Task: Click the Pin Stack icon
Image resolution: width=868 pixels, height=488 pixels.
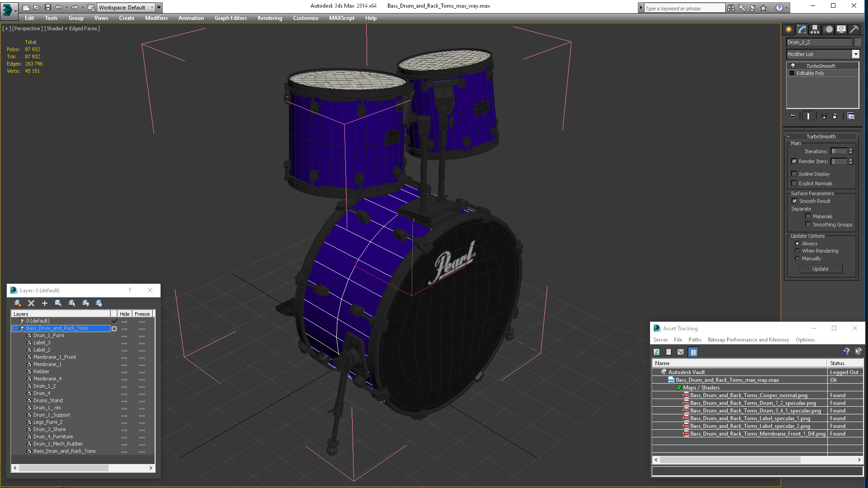Action: pos(792,116)
